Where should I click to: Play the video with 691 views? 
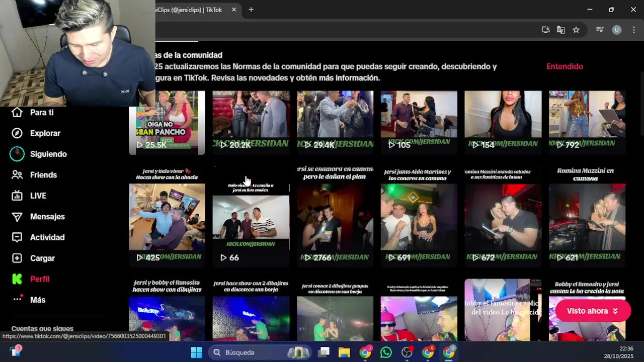click(419, 216)
